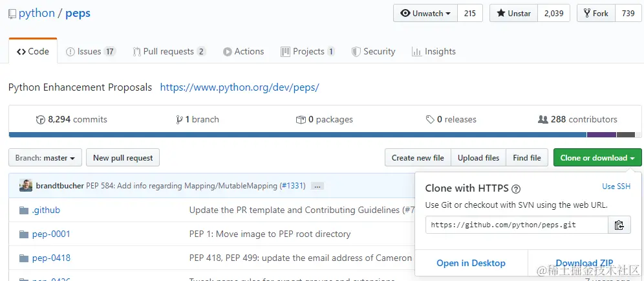
Task: Click the language breakdown color bar
Action: [x=297, y=135]
